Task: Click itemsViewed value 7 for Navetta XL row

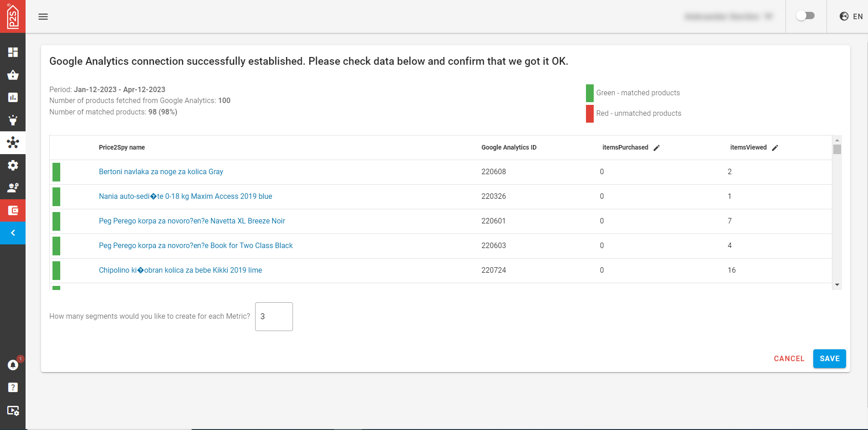Action: (x=730, y=221)
